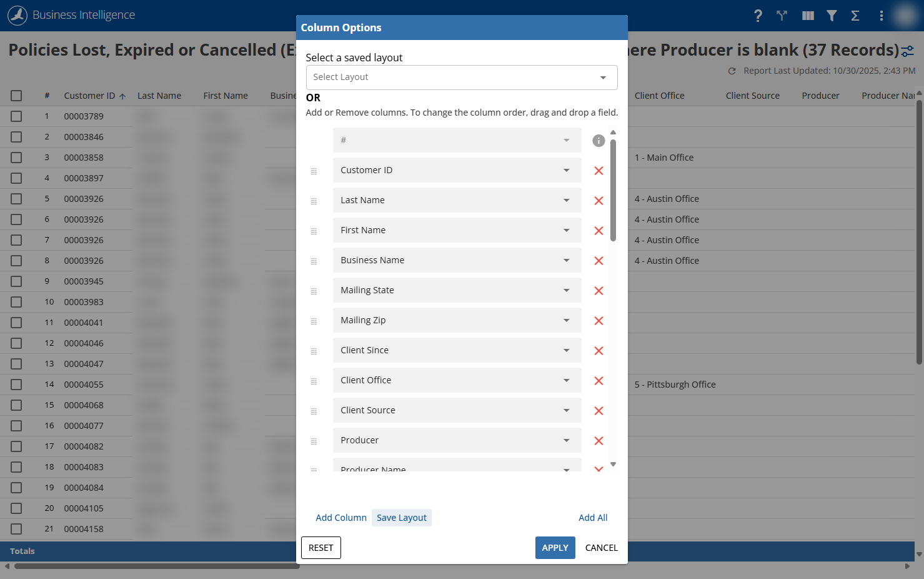Click the info icon beside # column
924x579 pixels.
pyautogui.click(x=599, y=141)
